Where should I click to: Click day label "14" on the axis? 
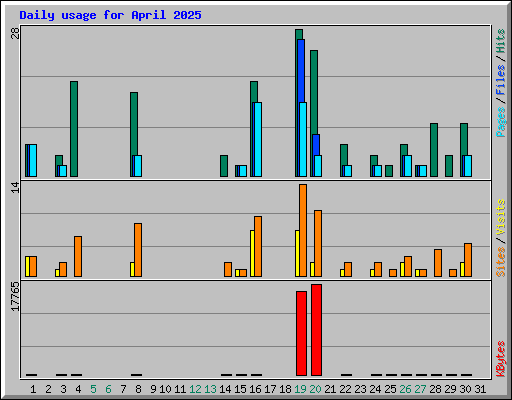click(x=225, y=389)
